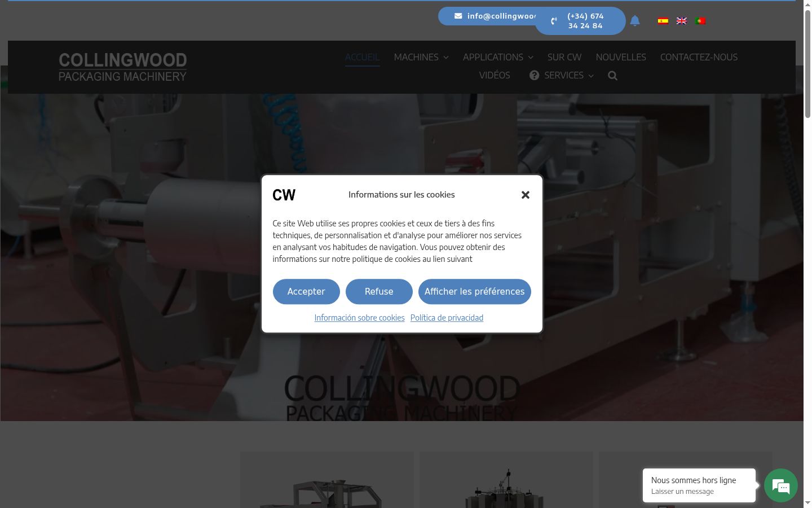Open CONTACTEZ-NOUS menu item

coord(699,57)
